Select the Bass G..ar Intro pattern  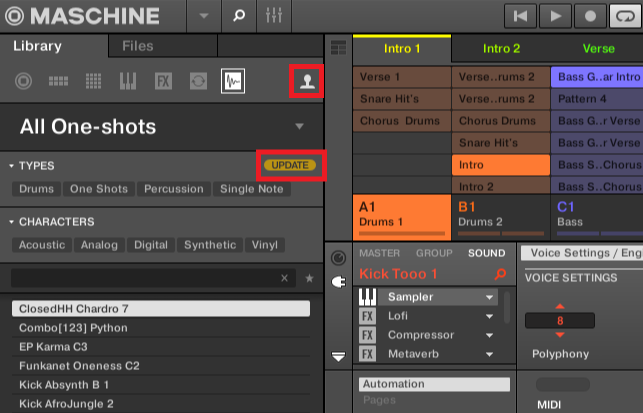pyautogui.click(x=597, y=77)
